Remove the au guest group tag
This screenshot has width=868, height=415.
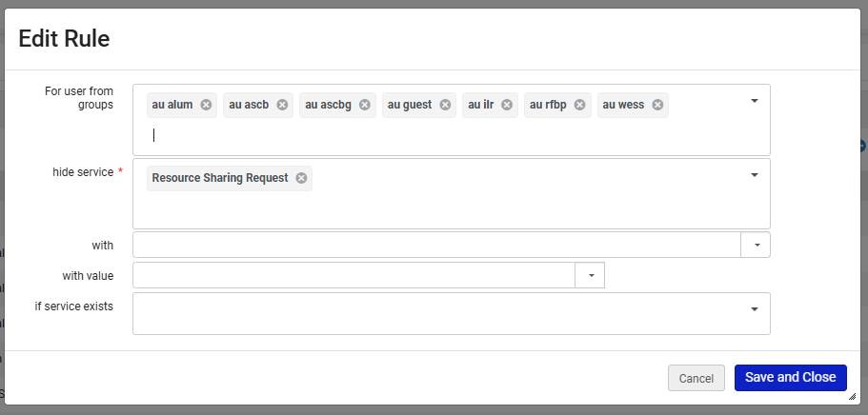click(445, 105)
